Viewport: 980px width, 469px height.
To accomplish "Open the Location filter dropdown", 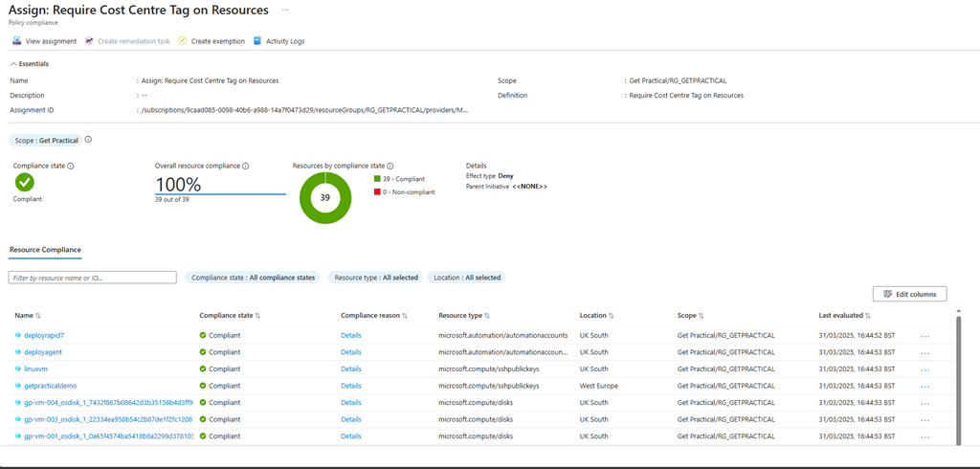I will coord(467,278).
